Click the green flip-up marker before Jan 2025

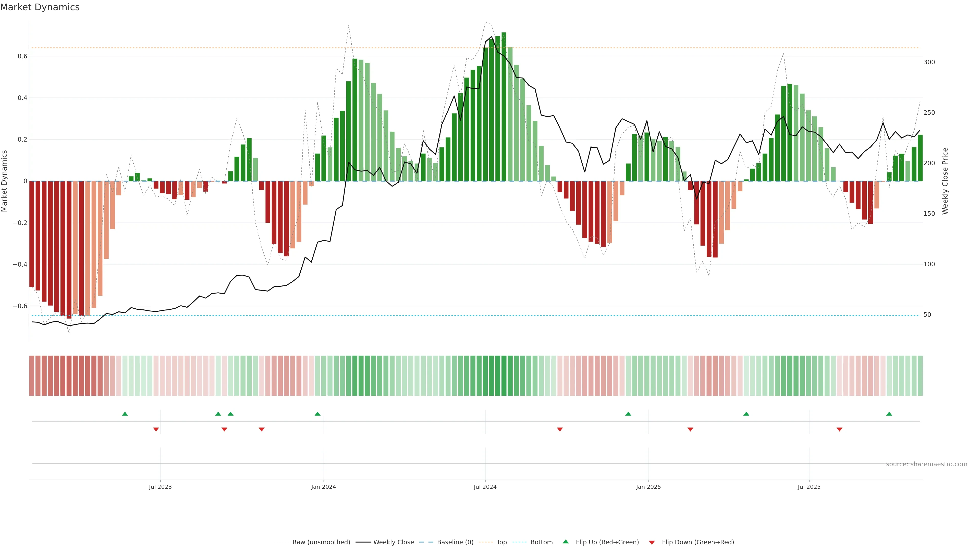click(x=628, y=414)
